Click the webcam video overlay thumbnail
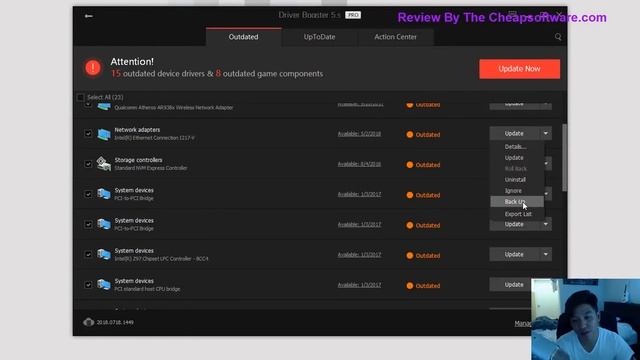 (586, 319)
